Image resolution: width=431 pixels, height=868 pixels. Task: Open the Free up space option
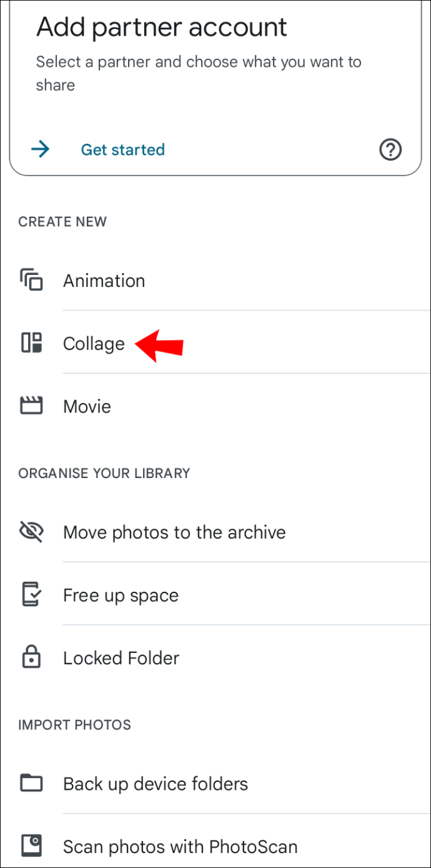point(215,595)
